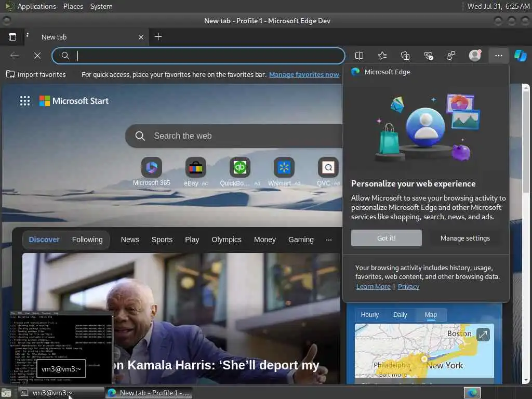Image resolution: width=532 pixels, height=399 pixels.
Task: Open the tab actions menu icon
Action: coord(12,37)
